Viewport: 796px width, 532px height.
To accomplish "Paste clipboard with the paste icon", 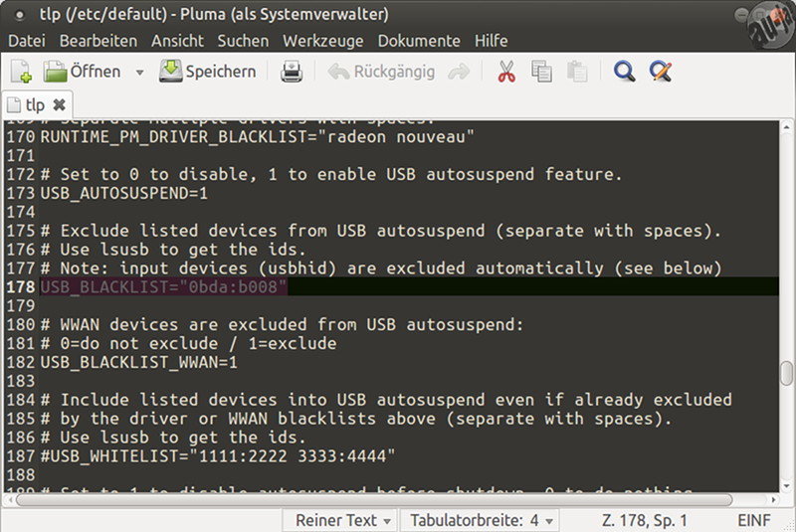I will tap(577, 72).
